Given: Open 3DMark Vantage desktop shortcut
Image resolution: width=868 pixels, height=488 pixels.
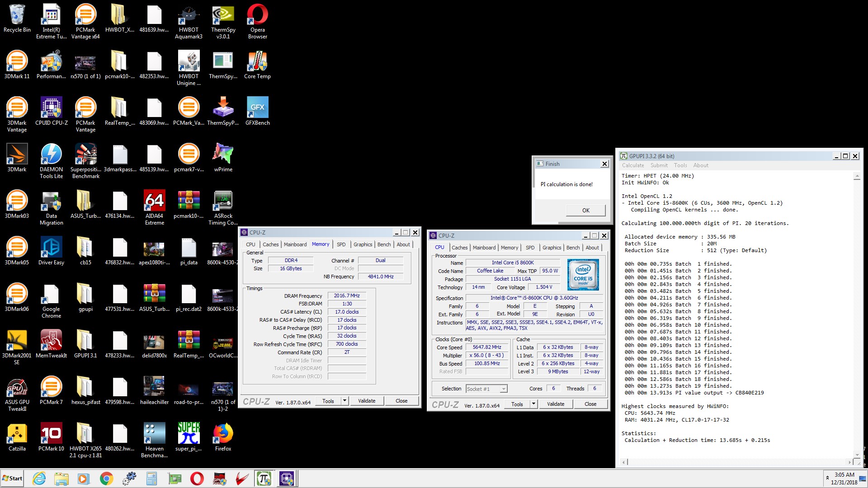Looking at the screenshot, I should 17,115.
